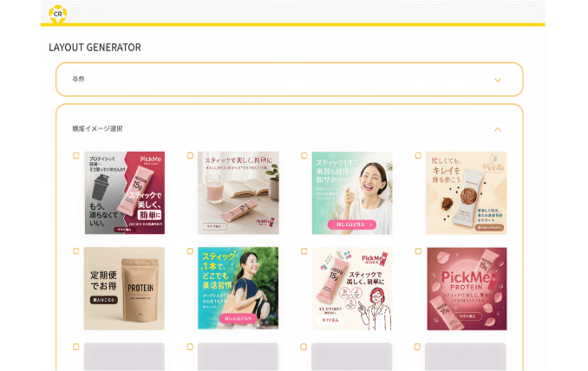Image resolution: width=588 pixels, height=371 pixels.
Task: Check box beside doctor illustration ad
Action: click(x=304, y=251)
